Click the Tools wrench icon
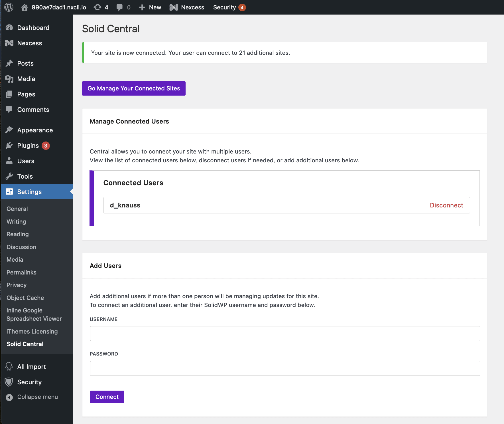504x424 pixels. coord(9,176)
